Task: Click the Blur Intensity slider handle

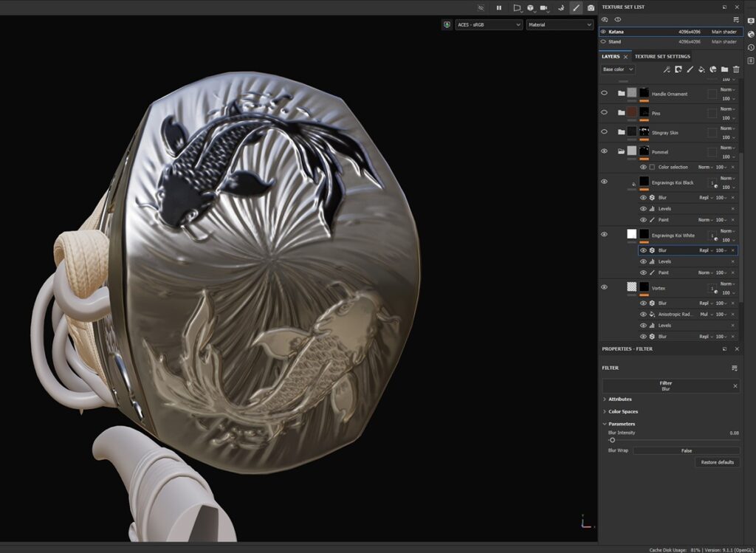Action: [612, 440]
